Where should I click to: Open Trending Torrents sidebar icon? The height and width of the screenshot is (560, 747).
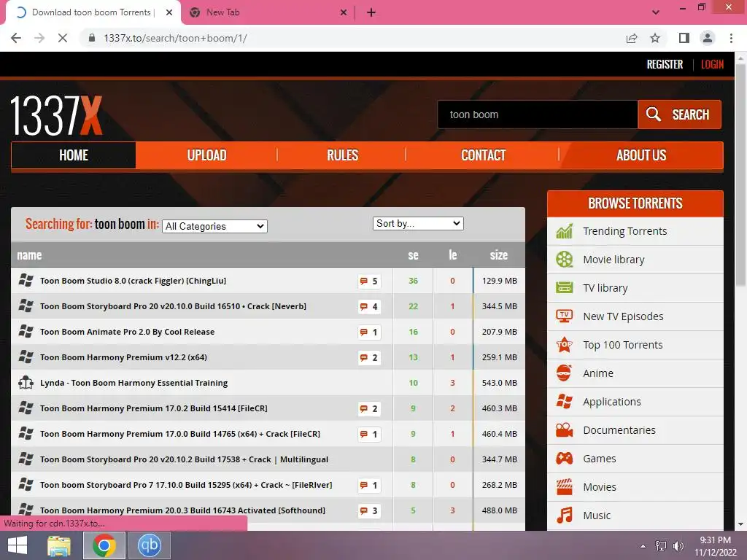[564, 231]
